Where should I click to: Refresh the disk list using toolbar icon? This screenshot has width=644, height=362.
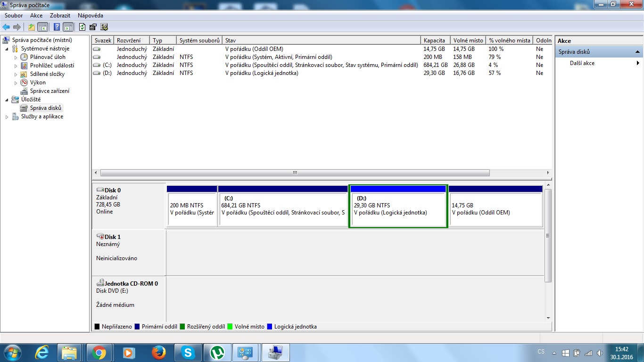coord(83,27)
